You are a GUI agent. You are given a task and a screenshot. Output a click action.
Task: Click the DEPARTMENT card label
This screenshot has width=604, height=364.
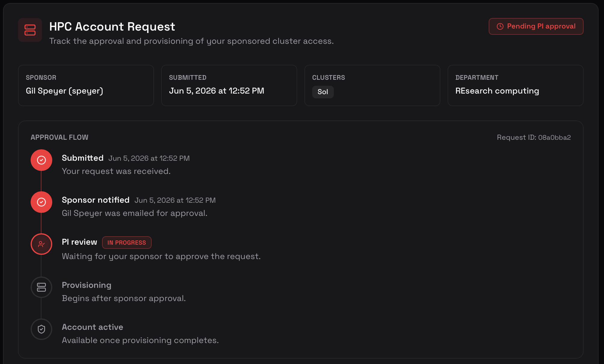[477, 78]
